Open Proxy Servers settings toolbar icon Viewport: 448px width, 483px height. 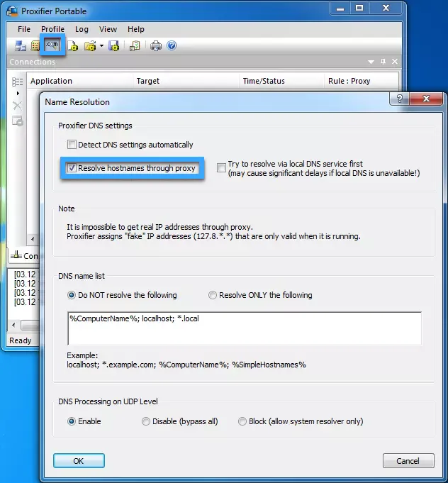click(21, 46)
